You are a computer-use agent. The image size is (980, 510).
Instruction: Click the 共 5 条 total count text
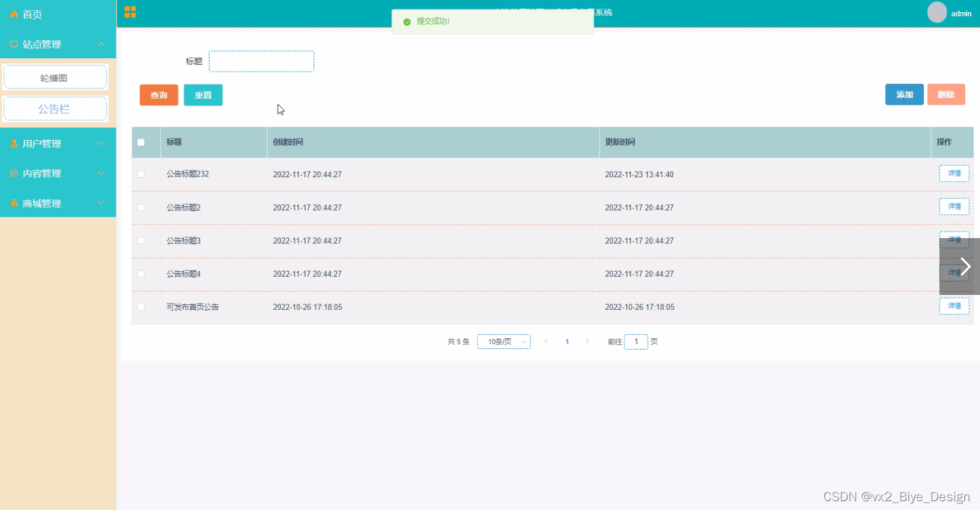(x=458, y=342)
